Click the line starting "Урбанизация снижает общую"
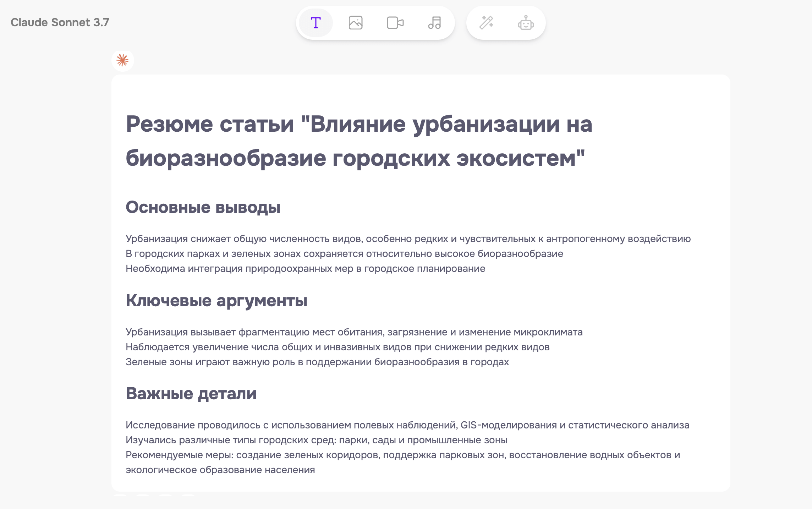Image resolution: width=812 pixels, height=509 pixels. (408, 239)
